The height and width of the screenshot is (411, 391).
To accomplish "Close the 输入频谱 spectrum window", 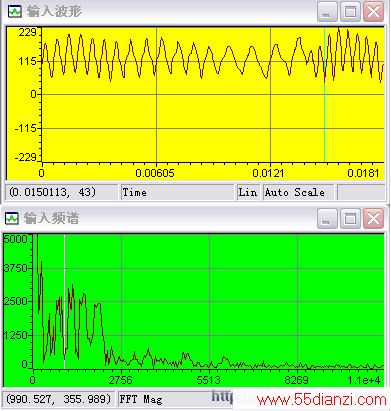I will pos(373,219).
